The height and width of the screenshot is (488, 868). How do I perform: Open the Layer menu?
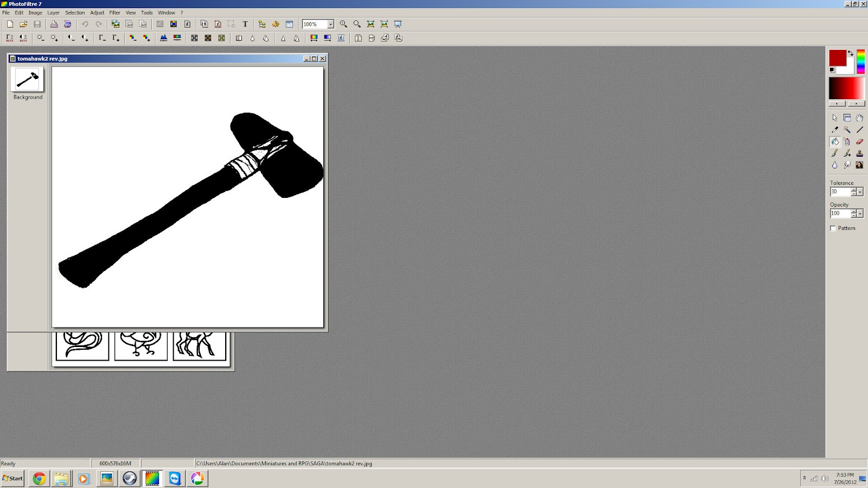pyautogui.click(x=53, y=12)
